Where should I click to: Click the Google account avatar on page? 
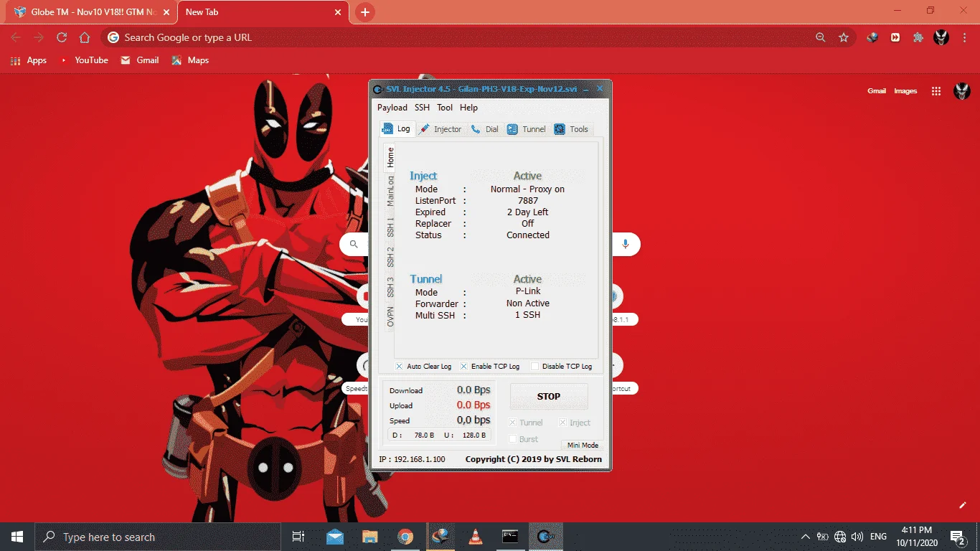[961, 91]
